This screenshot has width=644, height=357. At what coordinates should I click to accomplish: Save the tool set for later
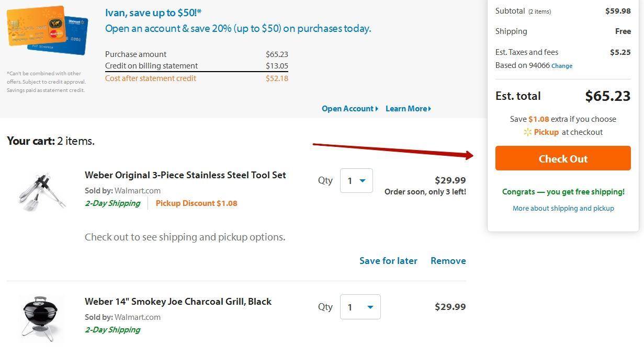tap(388, 261)
